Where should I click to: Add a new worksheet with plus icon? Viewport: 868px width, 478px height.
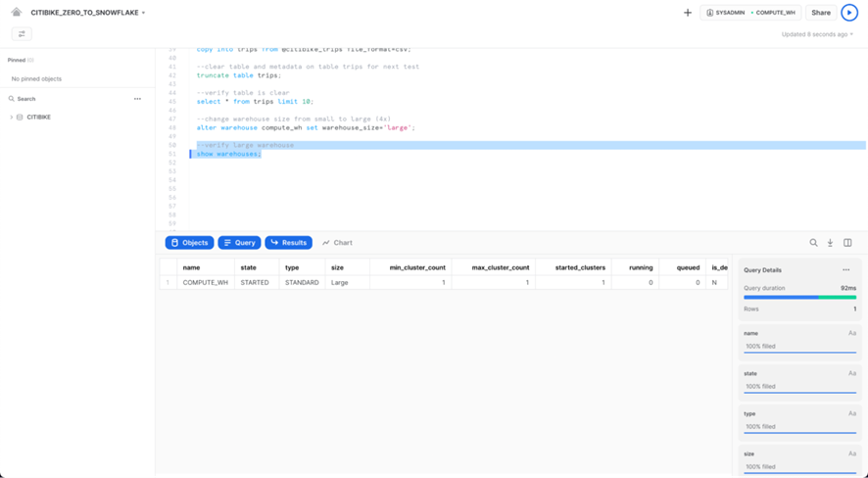pos(688,13)
